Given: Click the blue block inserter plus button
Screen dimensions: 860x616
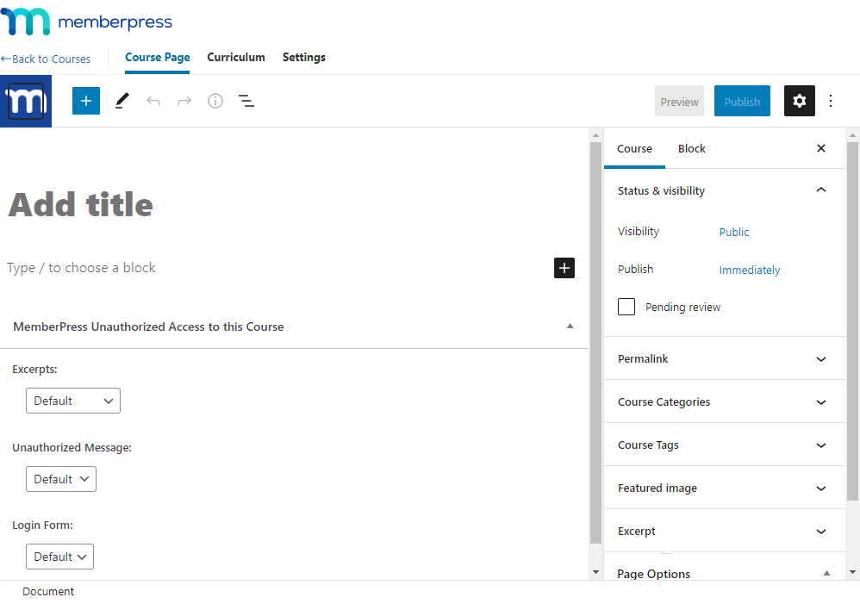Looking at the screenshot, I should pos(86,101).
